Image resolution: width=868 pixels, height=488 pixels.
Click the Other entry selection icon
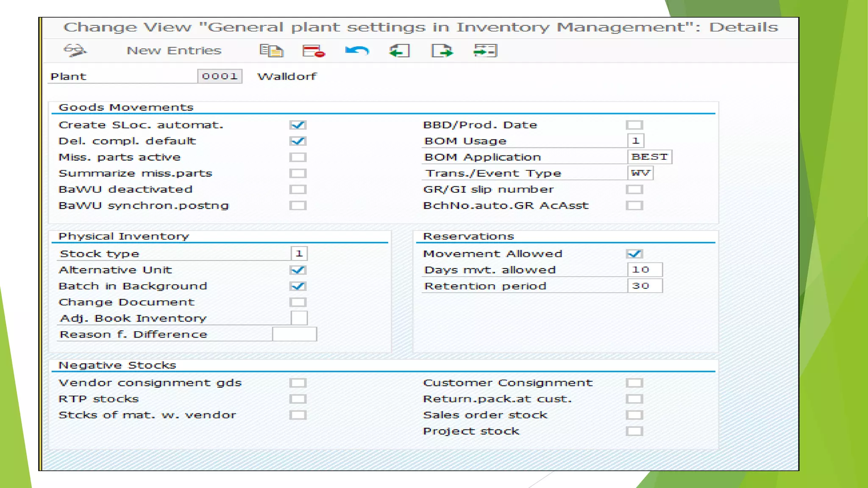(x=485, y=51)
